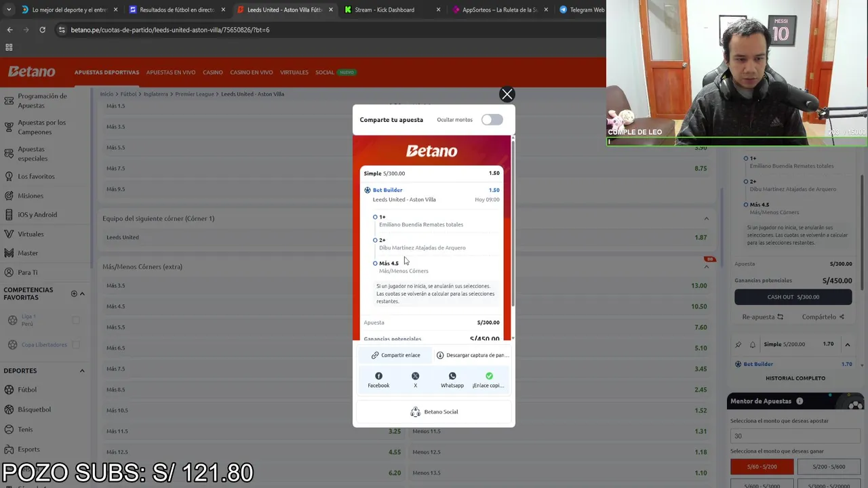Open Apuestas por los Campeones
Screen dimensions: 868x488
click(x=42, y=127)
